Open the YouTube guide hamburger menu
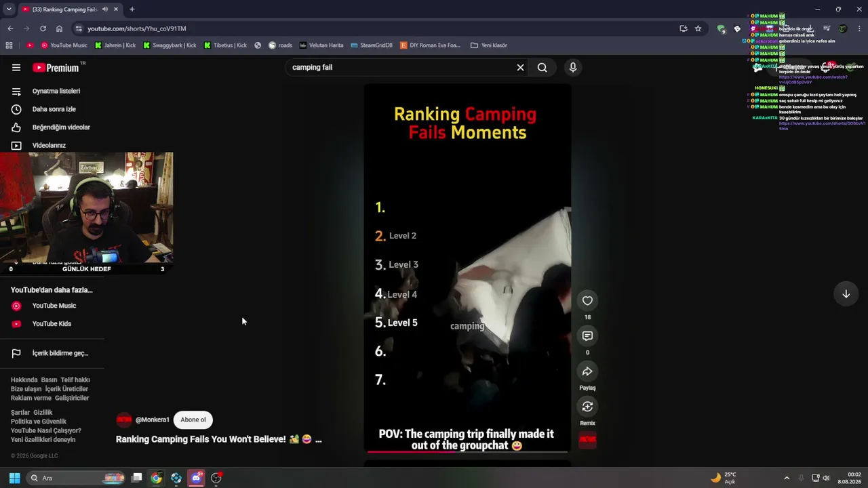 click(16, 67)
